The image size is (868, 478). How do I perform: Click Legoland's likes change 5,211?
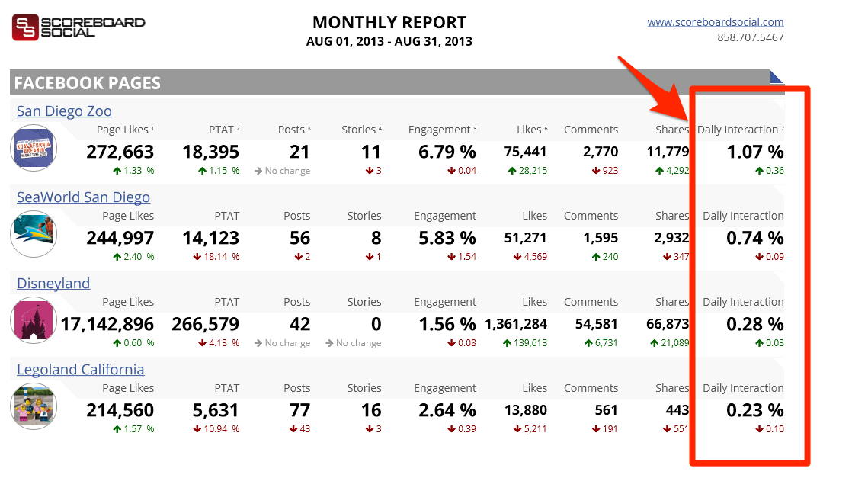point(530,429)
